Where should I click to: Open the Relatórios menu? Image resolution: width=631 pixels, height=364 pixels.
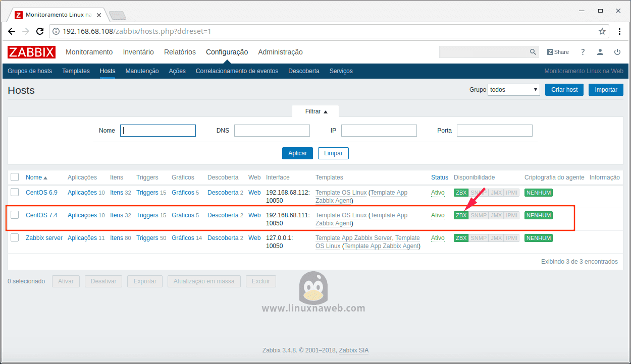180,52
